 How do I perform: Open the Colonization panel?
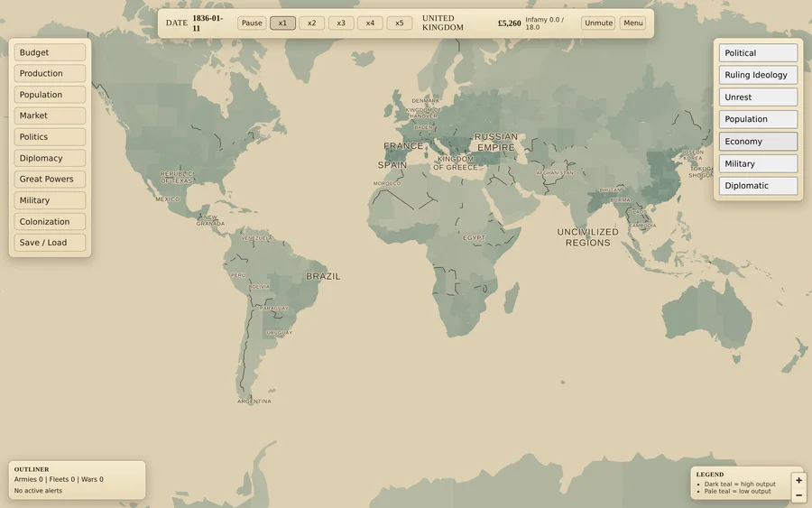pyautogui.click(x=50, y=222)
